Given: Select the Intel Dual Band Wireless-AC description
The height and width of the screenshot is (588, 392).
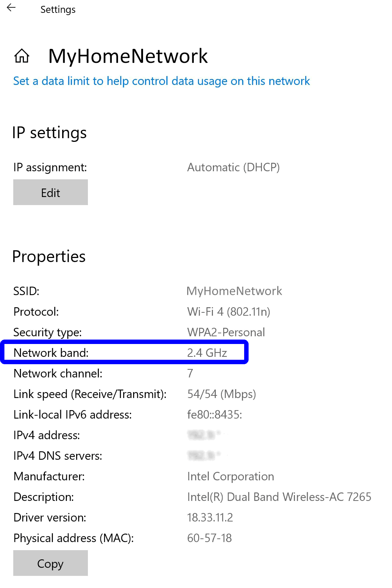Looking at the screenshot, I should (x=279, y=497).
